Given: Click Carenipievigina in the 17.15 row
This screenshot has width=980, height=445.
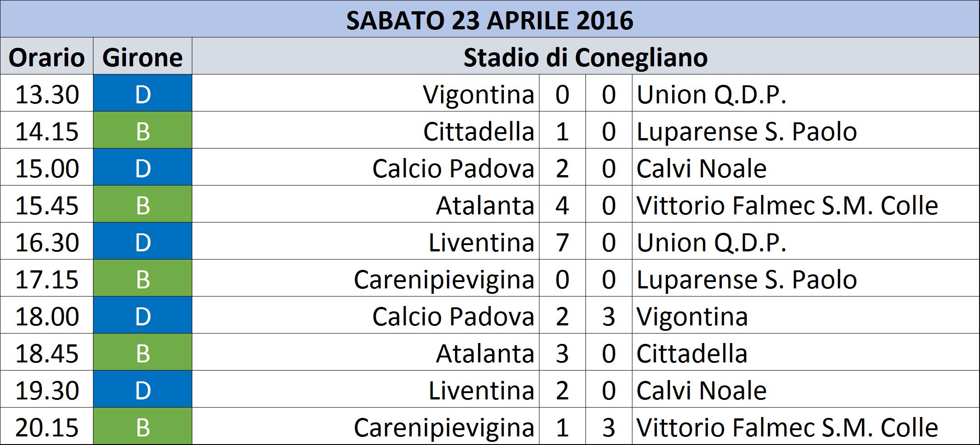Looking at the screenshot, I should [x=444, y=279].
